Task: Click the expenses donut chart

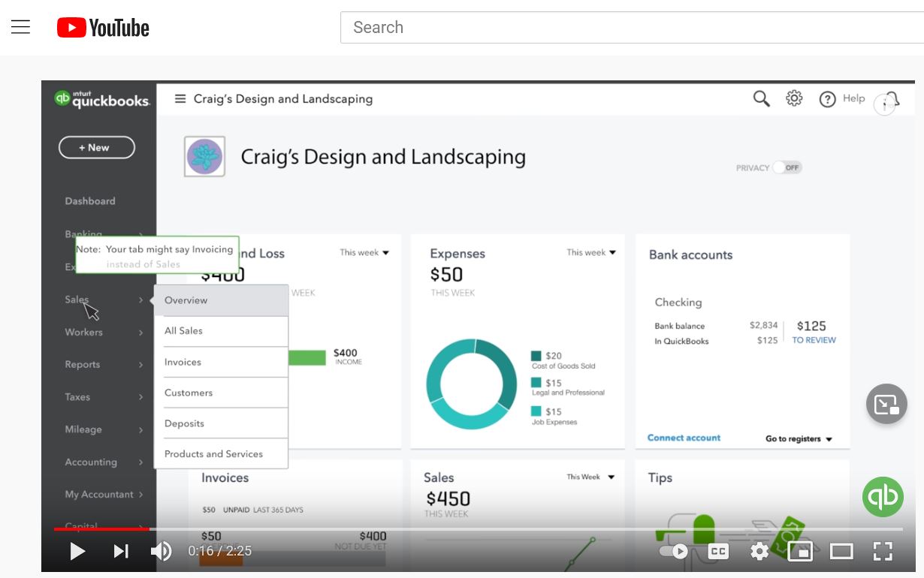Action: point(472,384)
